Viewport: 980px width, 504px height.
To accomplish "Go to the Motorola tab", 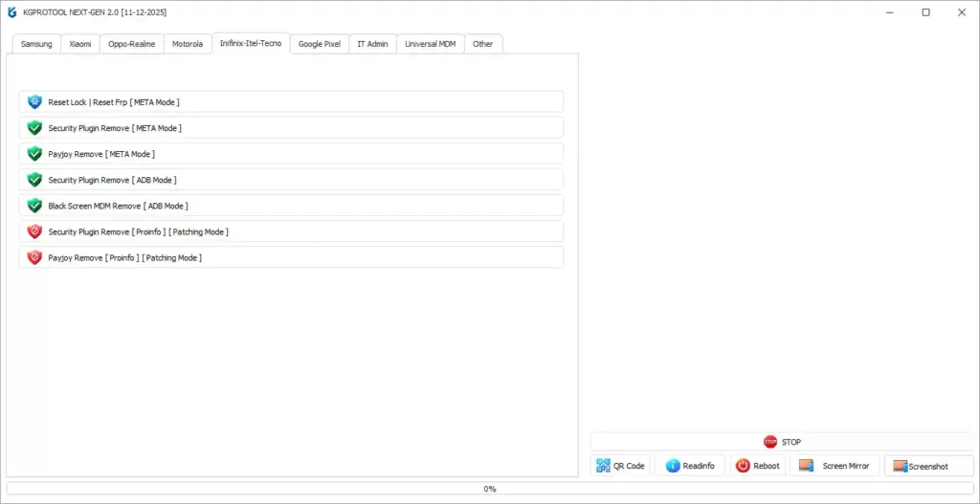I will coord(188,44).
